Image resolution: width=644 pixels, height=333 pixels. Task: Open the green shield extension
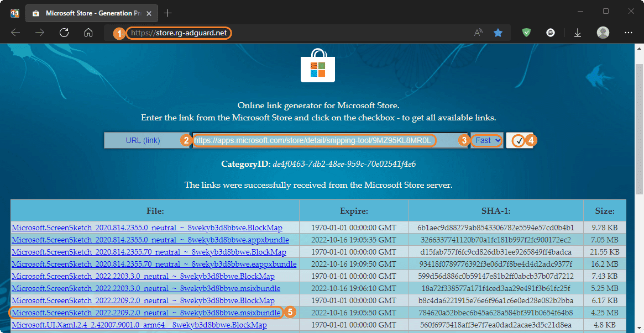(527, 33)
